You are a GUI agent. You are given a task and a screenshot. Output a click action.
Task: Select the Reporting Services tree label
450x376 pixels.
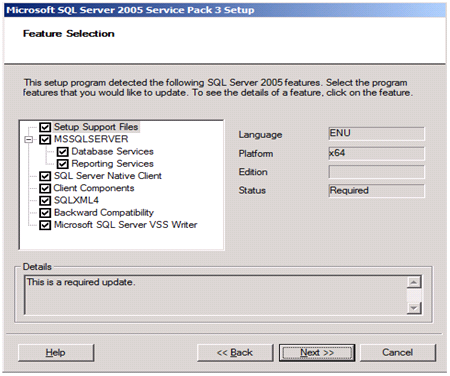coord(112,164)
